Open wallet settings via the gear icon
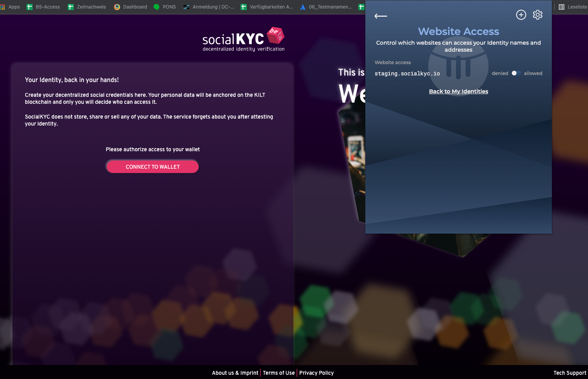The width and height of the screenshot is (588, 379). tap(537, 15)
